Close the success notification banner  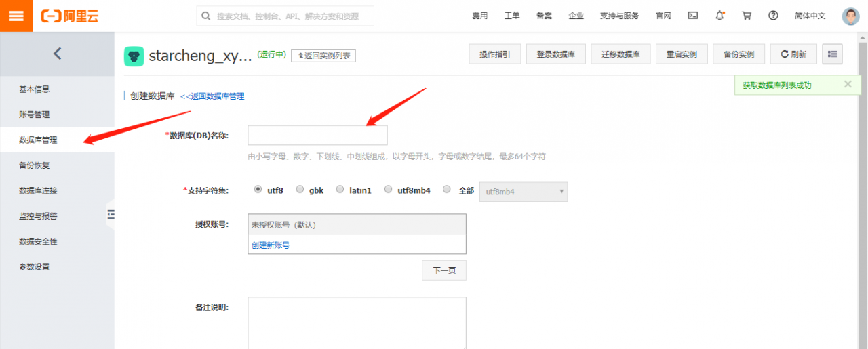[x=847, y=85]
